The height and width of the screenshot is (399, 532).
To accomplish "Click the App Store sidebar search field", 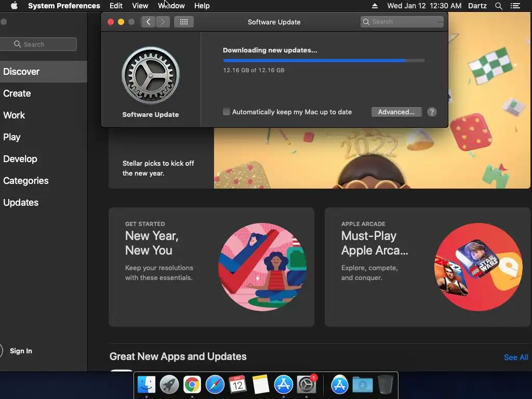I will [x=38, y=44].
